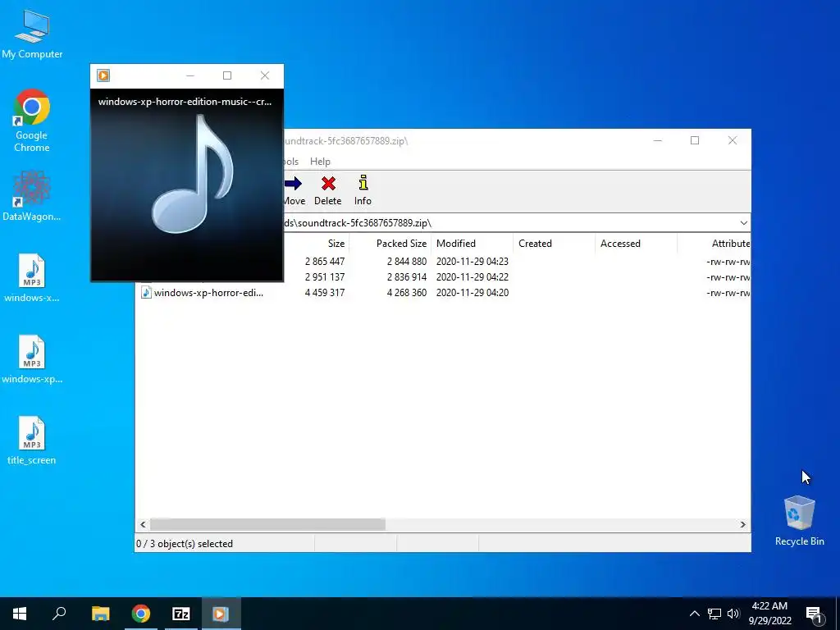The width and height of the screenshot is (840, 630).
Task: Click the '0 / 3 object(s) selected' status text
Action: point(185,544)
